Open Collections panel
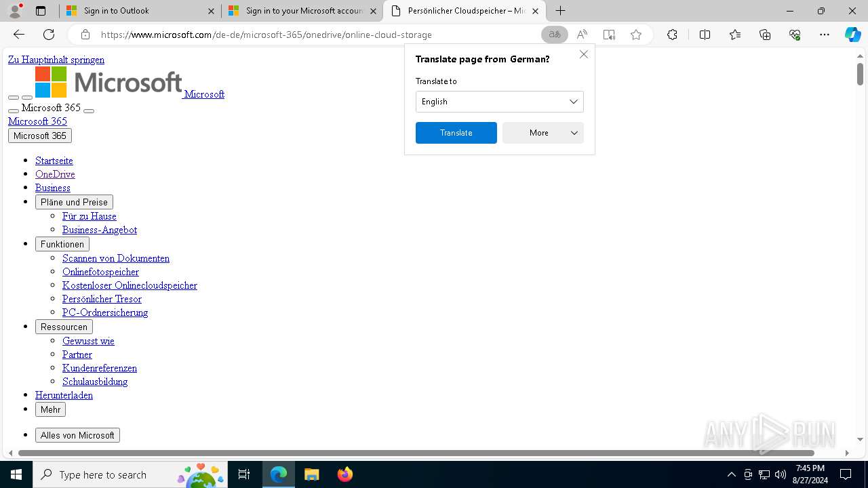 (765, 35)
